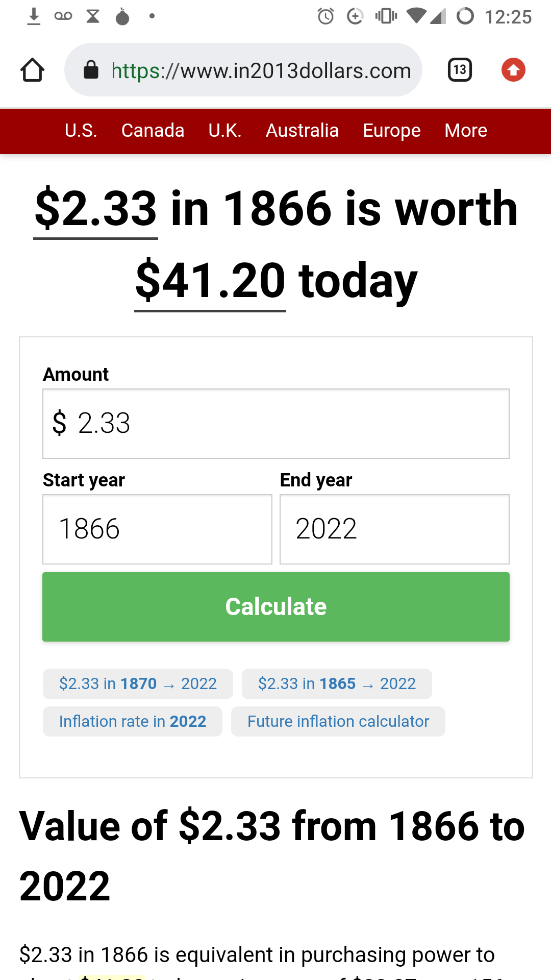The width and height of the screenshot is (551, 980).
Task: Tap the voicemail icon in status bar
Action: [x=63, y=16]
